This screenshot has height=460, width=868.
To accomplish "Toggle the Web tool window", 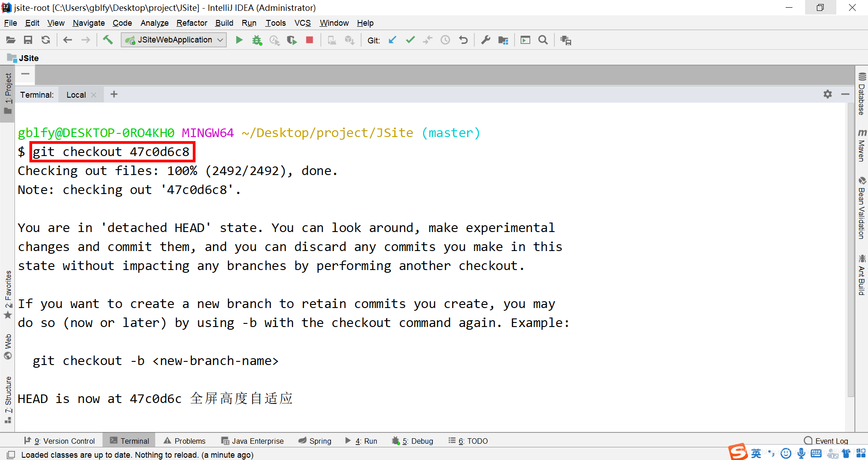I will point(8,346).
